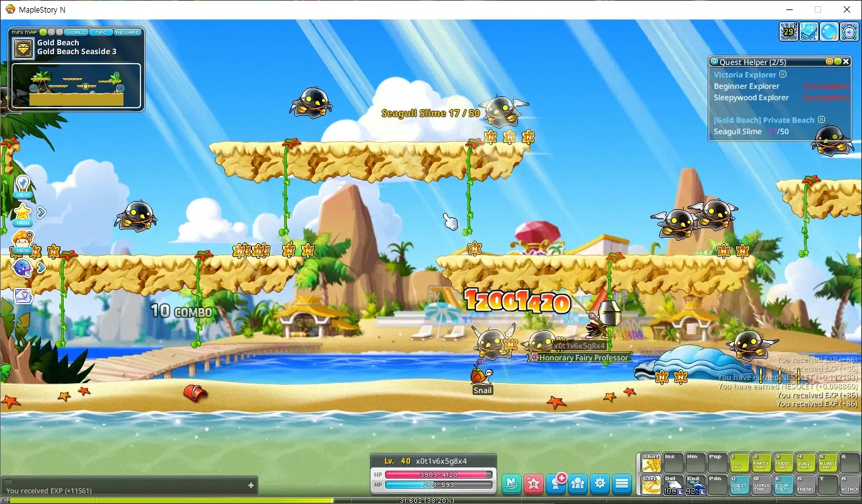Click the [Gold Beach] Private Beach quest title
The height and width of the screenshot is (504, 862).
coord(764,120)
